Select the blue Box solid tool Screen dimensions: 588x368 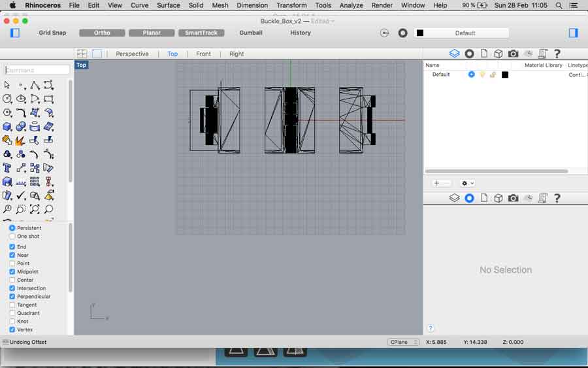pyautogui.click(x=7, y=127)
